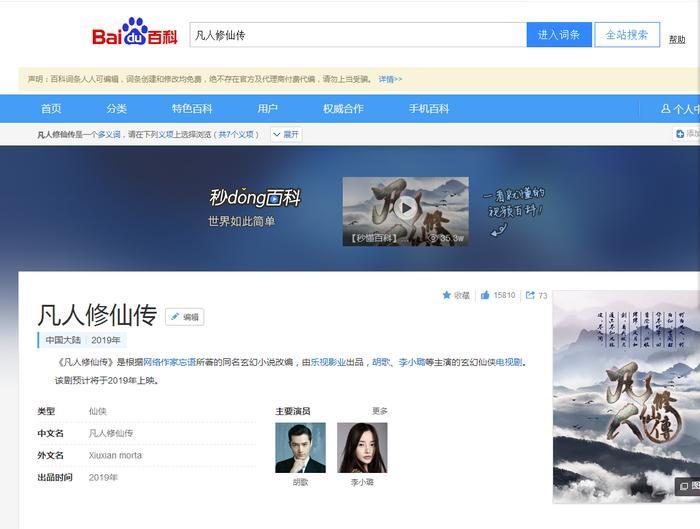Image resolution: width=700 pixels, height=529 pixels.
Task: Click the star 收藏 icon
Action: point(446,295)
